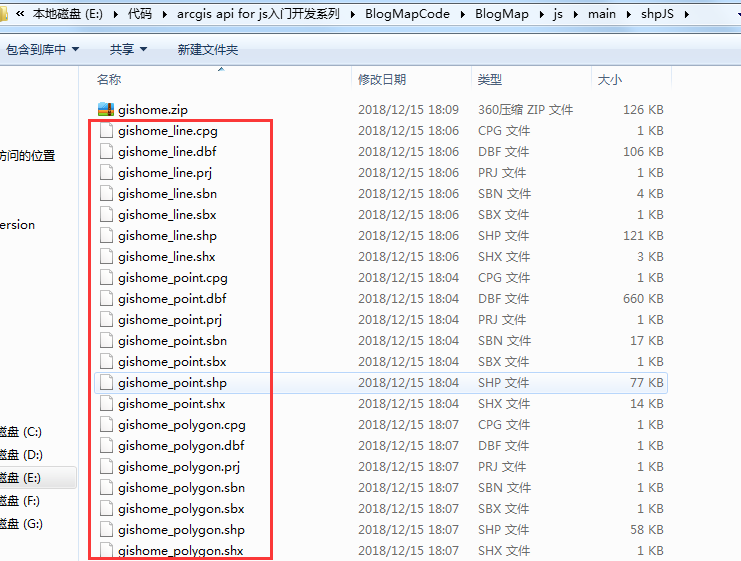
Task: Expand the arrow after 代码 in address bar
Action: [164, 14]
